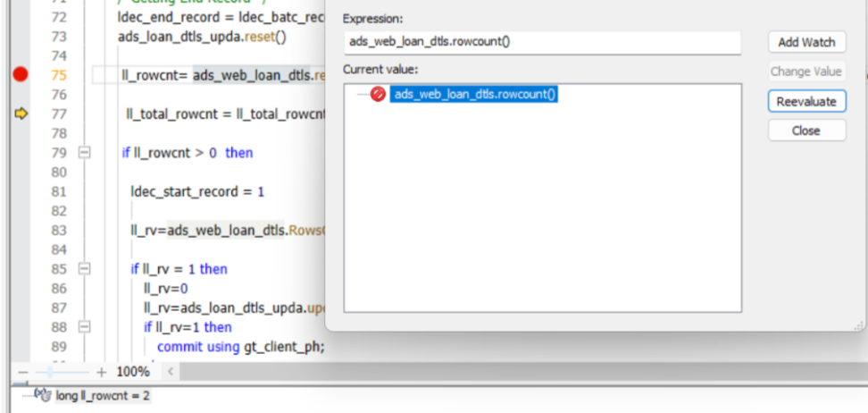The height and width of the screenshot is (413, 868).
Task: Collapse the code block at line 79
Action: tap(85, 153)
